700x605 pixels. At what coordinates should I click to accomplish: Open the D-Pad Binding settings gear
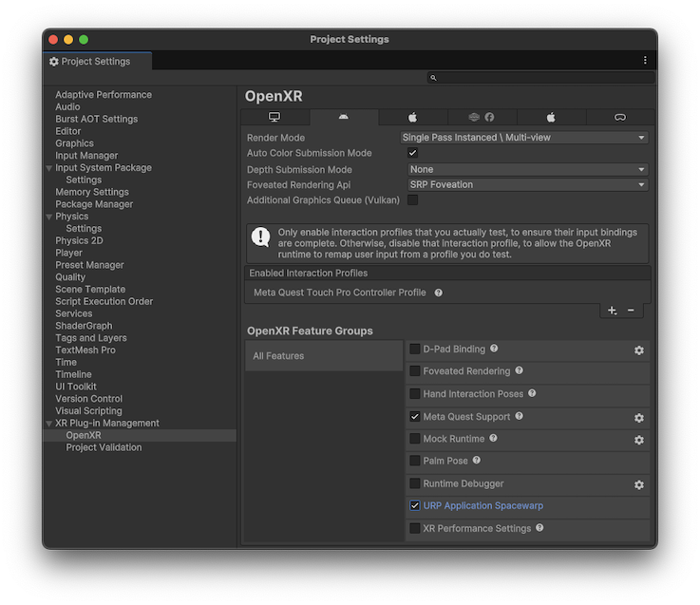click(x=639, y=350)
